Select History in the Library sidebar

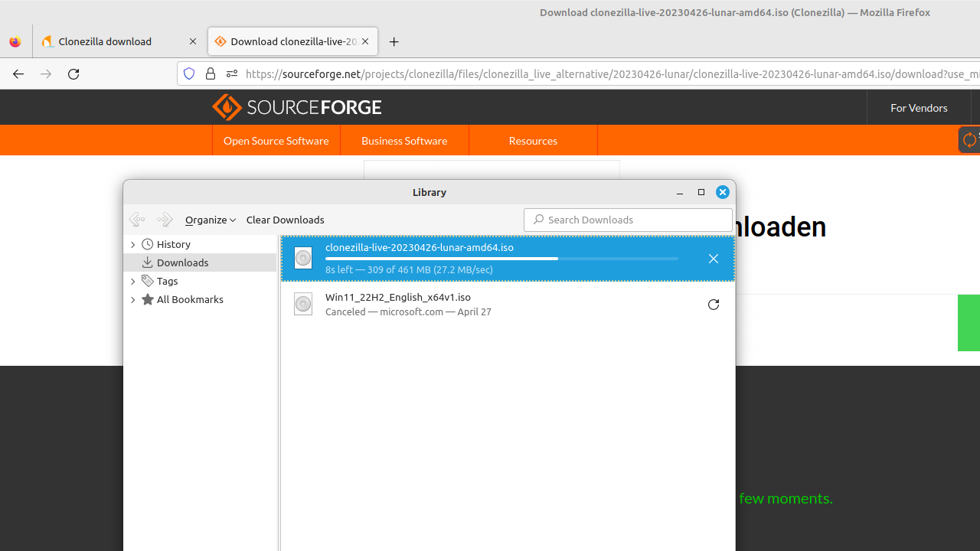pyautogui.click(x=174, y=244)
